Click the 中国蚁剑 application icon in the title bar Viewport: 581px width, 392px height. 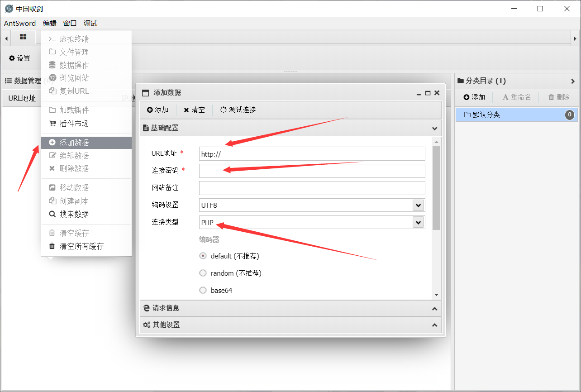(9, 9)
